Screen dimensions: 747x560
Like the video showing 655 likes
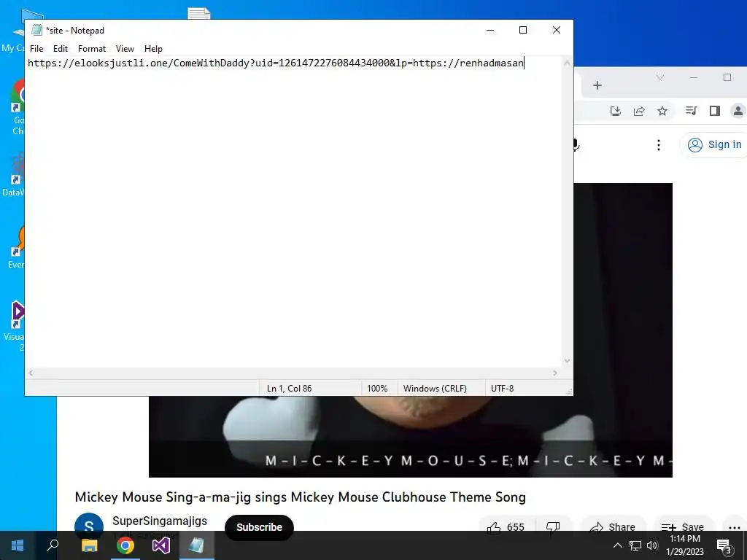click(506, 526)
